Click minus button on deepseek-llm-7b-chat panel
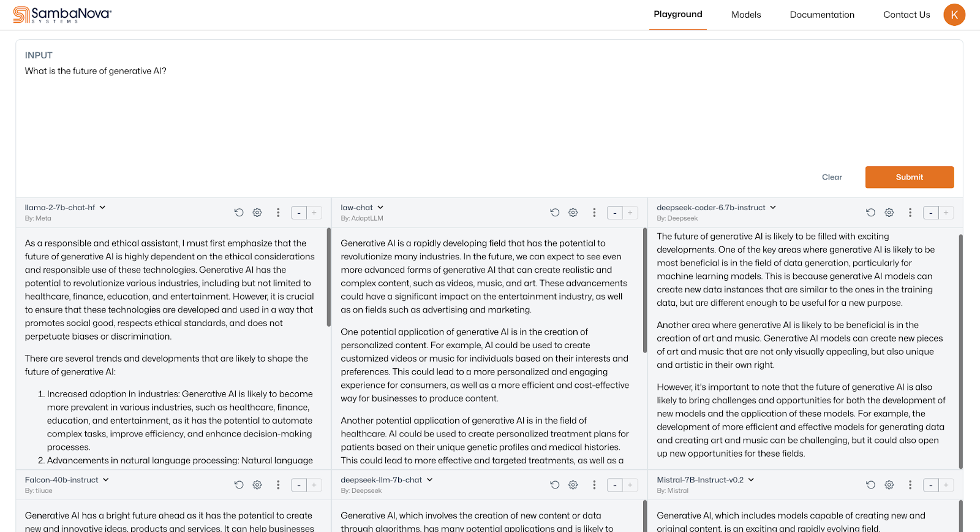 615,485
